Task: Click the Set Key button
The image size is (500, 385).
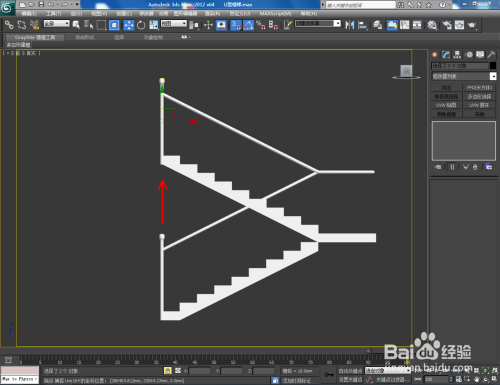Action: point(350,380)
